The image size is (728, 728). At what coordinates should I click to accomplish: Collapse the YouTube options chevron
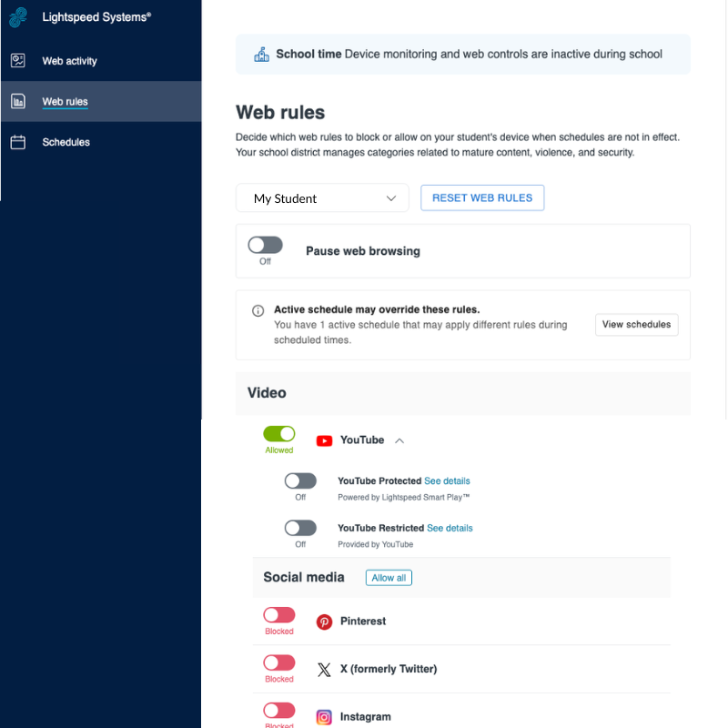pos(399,440)
